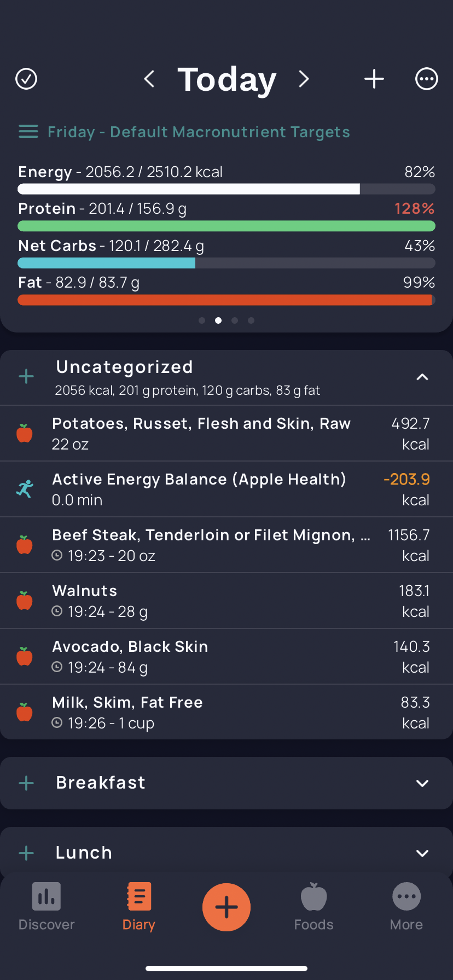The height and width of the screenshot is (980, 453).
Task: Go to the next day arrow
Action: coord(304,79)
